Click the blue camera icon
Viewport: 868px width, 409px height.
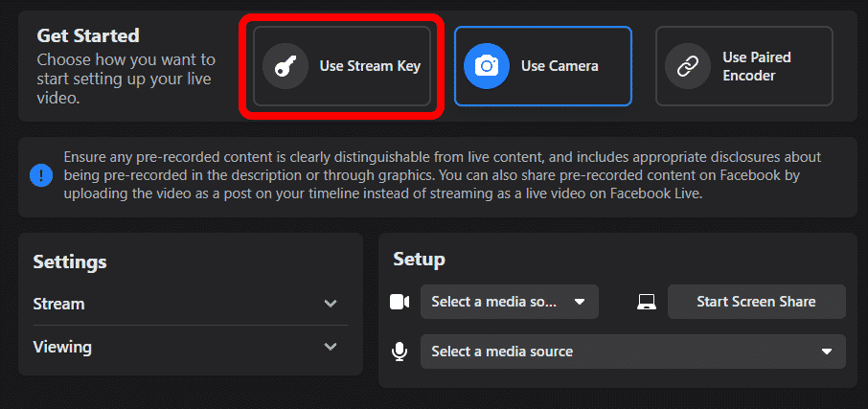point(487,66)
